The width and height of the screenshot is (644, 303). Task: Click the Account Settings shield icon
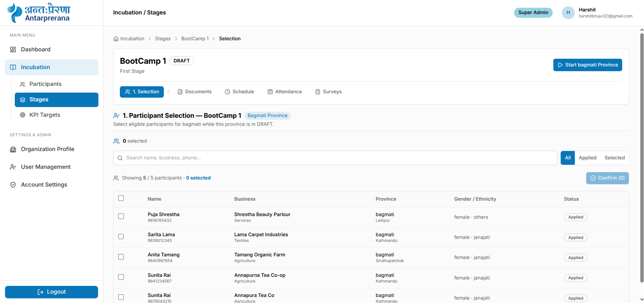coord(13,185)
